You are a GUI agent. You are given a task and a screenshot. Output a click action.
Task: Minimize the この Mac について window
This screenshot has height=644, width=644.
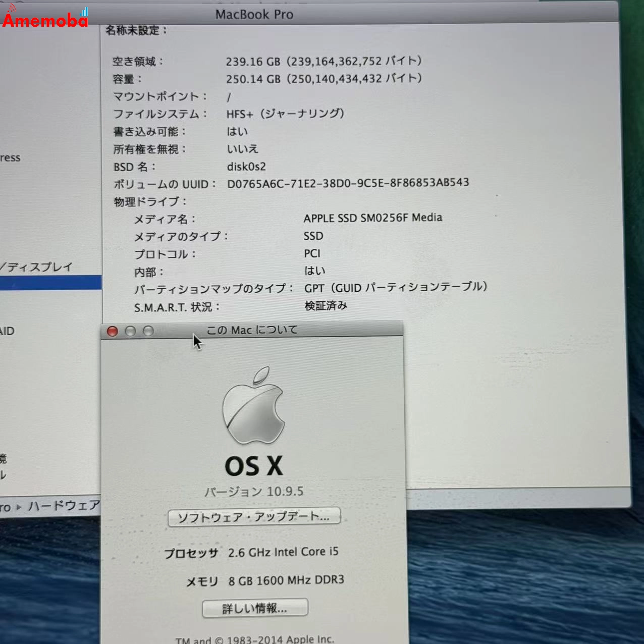tap(130, 331)
